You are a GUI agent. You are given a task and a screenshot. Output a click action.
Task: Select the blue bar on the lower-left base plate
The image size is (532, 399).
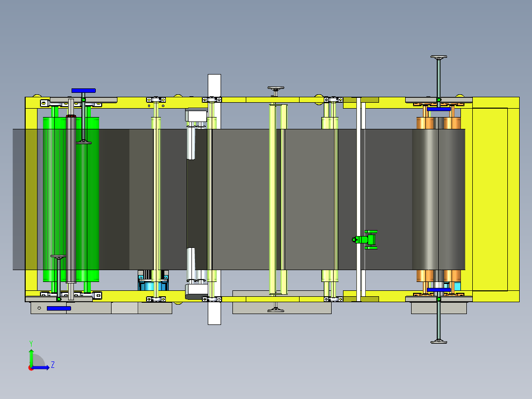tap(59, 308)
